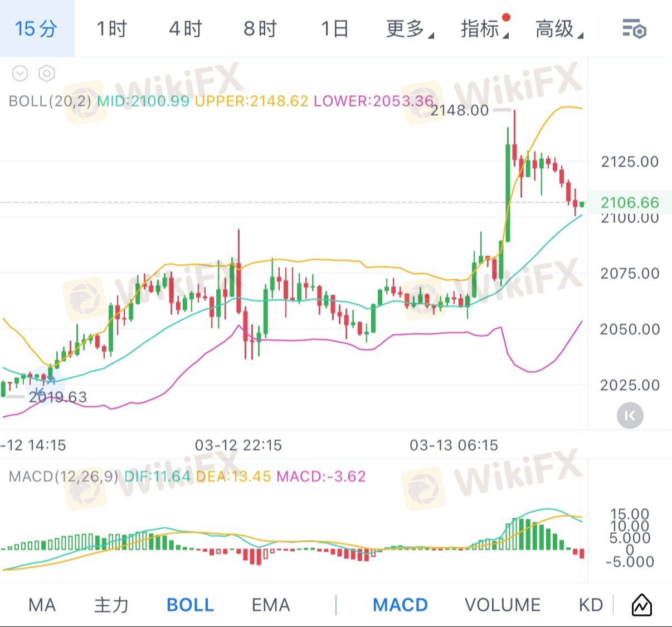This screenshot has height=627, width=672.
Task: Switch the sub-chart to KD
Action: pos(591,605)
